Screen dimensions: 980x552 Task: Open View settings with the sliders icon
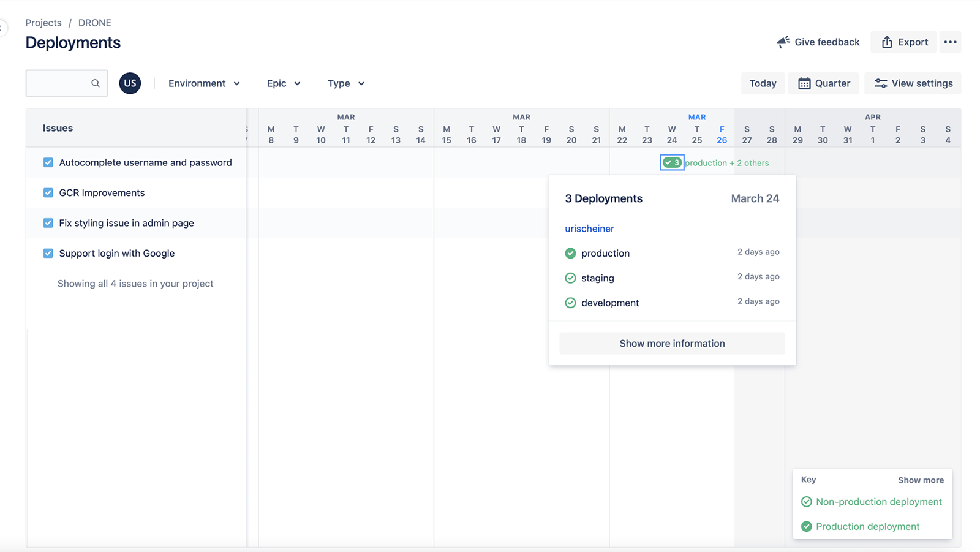click(x=881, y=83)
